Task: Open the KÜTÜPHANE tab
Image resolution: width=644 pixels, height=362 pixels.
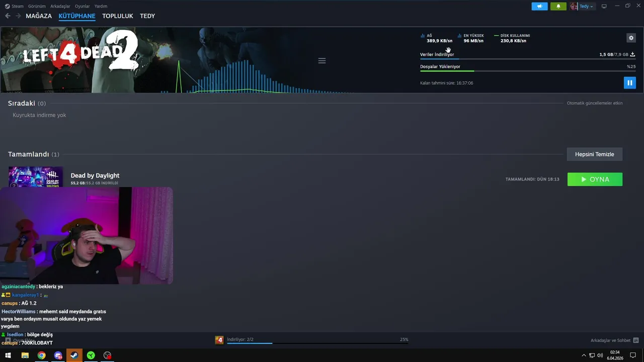Action: [x=77, y=16]
